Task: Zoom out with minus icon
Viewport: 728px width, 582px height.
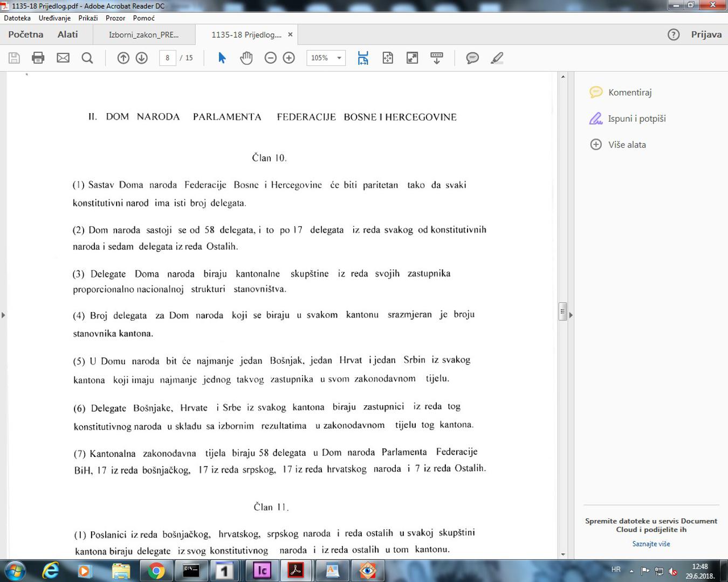Action: point(271,58)
